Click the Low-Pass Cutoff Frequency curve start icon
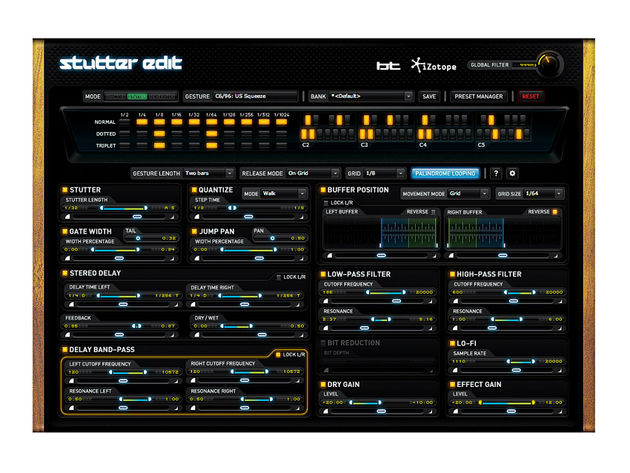The width and height of the screenshot is (630, 473). click(x=326, y=301)
